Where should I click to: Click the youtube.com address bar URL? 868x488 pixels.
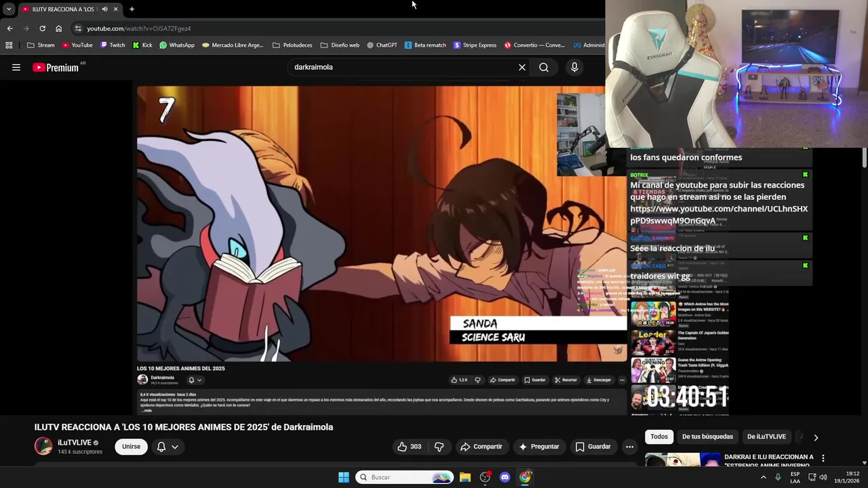point(138,28)
